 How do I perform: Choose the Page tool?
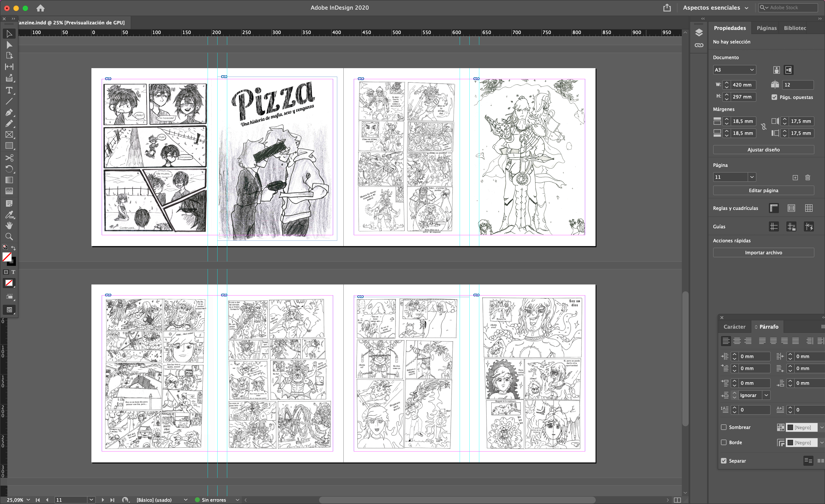click(9, 55)
